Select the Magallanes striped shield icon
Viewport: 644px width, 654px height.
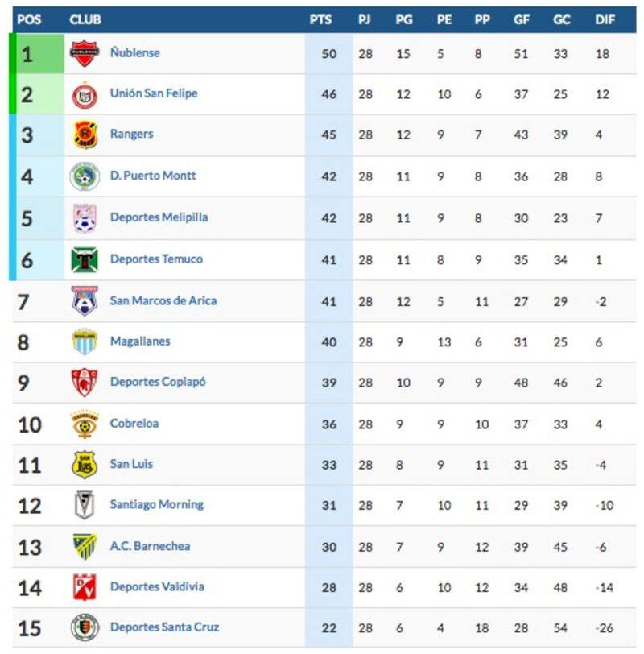click(x=85, y=341)
